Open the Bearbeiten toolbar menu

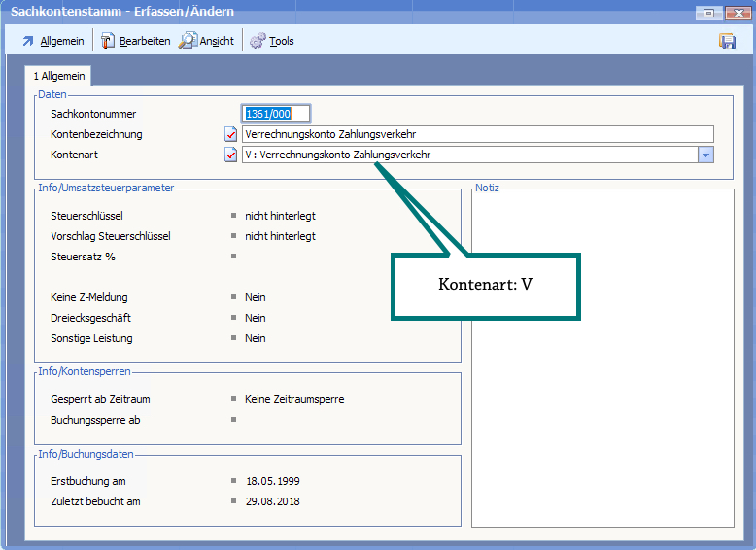point(135,41)
